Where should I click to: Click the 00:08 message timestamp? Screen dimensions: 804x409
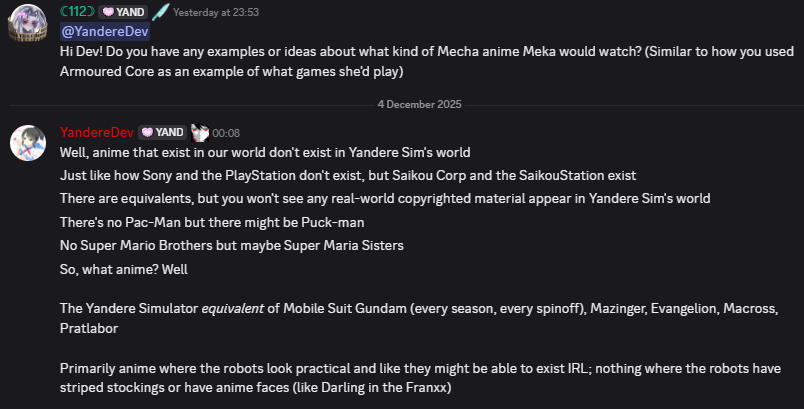click(226, 133)
